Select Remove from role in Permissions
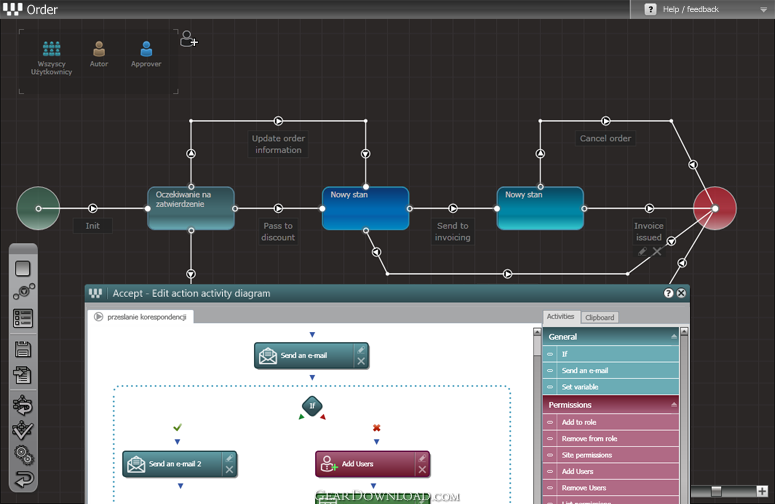This screenshot has height=504, width=775. coord(611,439)
